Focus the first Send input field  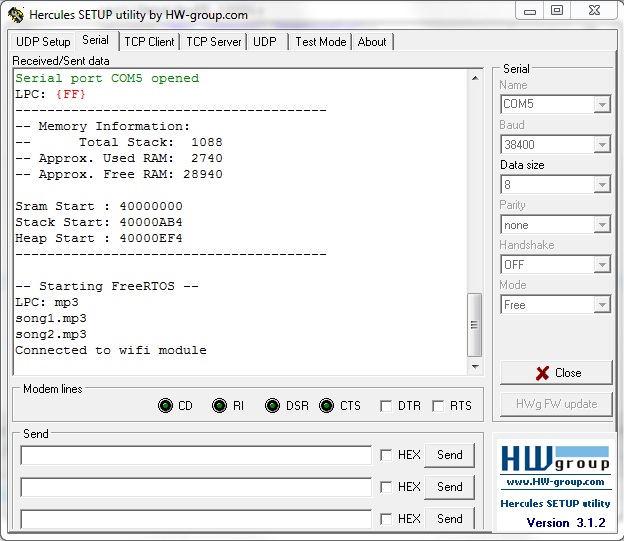(x=196, y=455)
